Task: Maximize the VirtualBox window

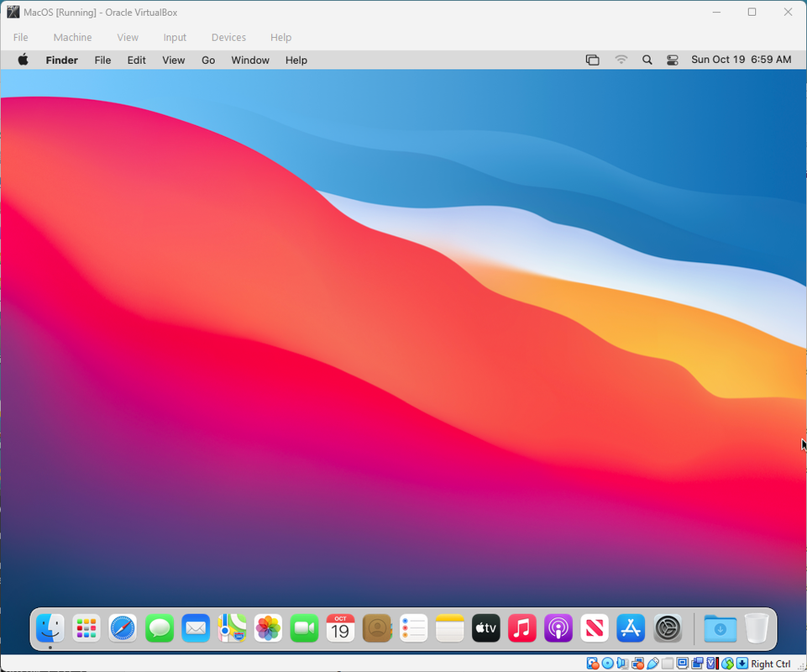Action: pos(752,12)
